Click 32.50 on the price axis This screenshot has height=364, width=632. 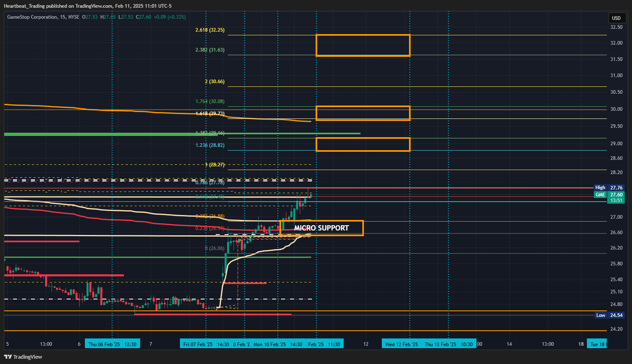(x=616, y=27)
